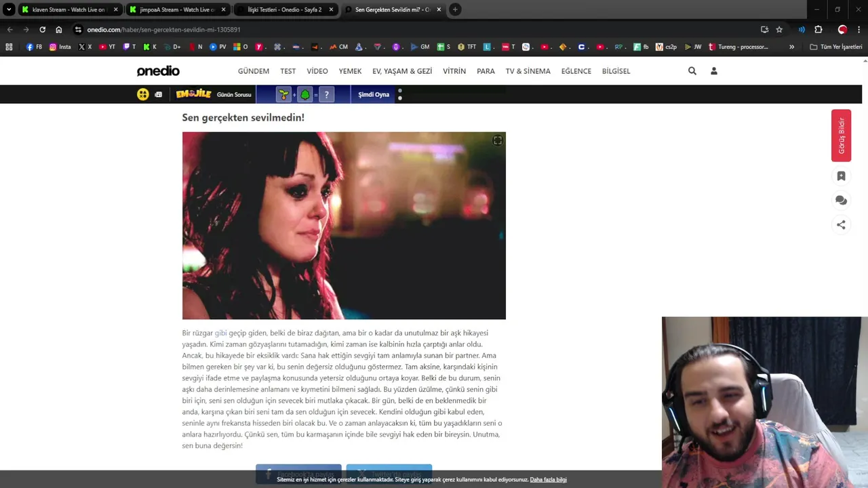868x488 pixels.
Task: Open a new browser tab
Action: click(455, 9)
